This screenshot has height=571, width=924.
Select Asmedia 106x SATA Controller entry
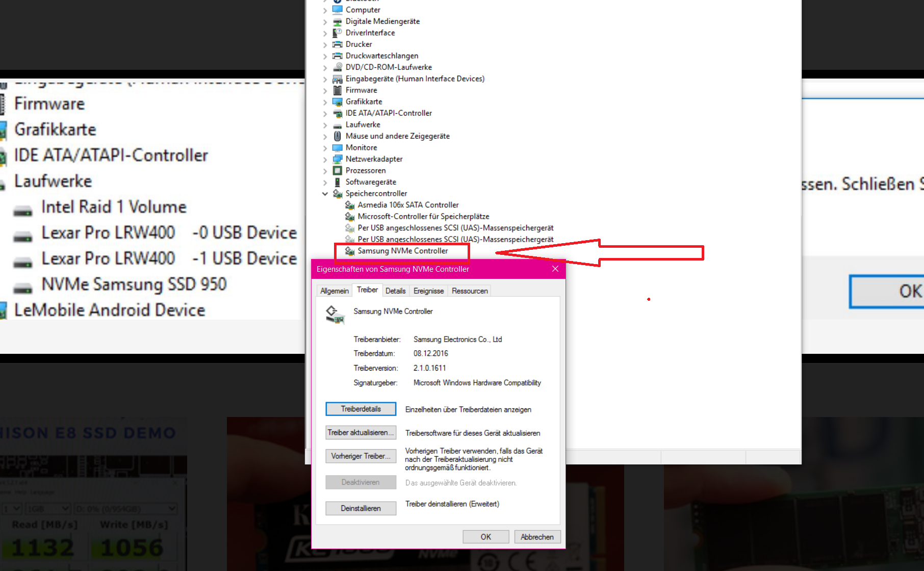click(x=408, y=205)
